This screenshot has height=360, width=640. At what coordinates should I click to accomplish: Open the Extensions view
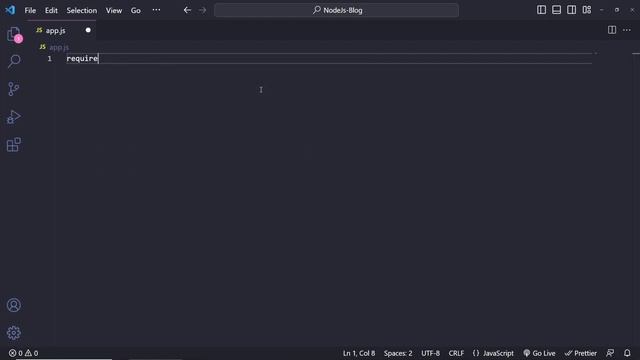point(14,144)
